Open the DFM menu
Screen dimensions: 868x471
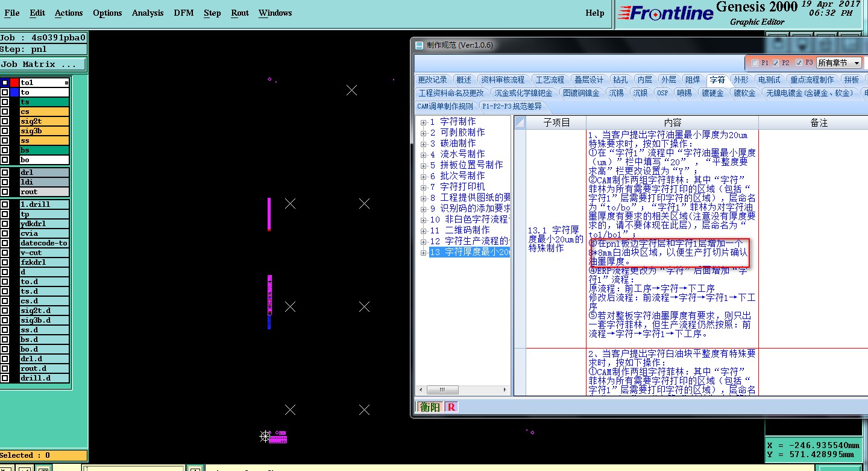pyautogui.click(x=184, y=13)
